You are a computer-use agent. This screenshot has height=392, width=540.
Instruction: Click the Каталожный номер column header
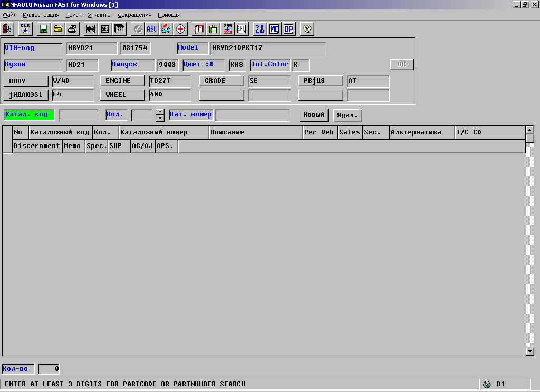pyautogui.click(x=164, y=132)
